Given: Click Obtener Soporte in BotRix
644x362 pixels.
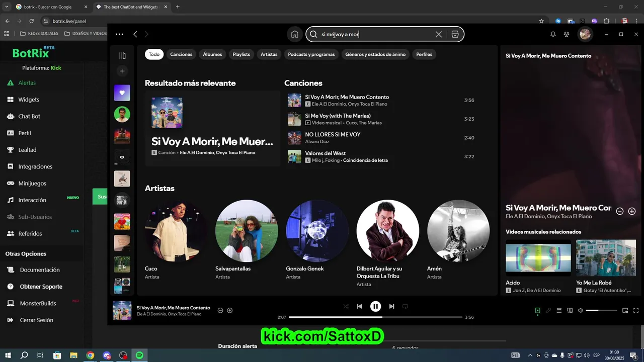Looking at the screenshot, I should 41,287.
